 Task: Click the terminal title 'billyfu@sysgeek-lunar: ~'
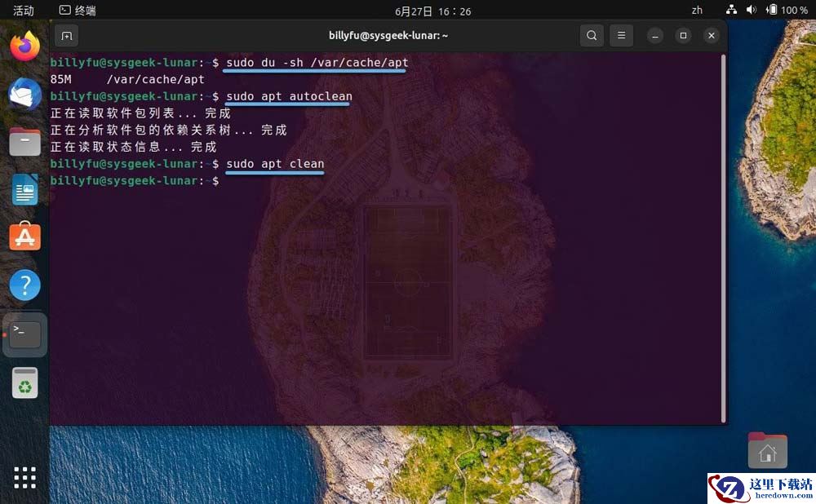click(x=388, y=35)
